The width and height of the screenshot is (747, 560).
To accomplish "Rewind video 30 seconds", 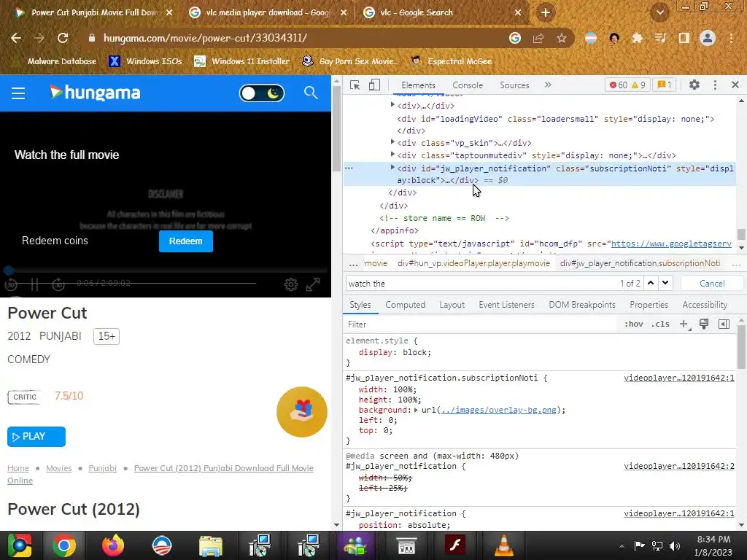I will point(11,285).
